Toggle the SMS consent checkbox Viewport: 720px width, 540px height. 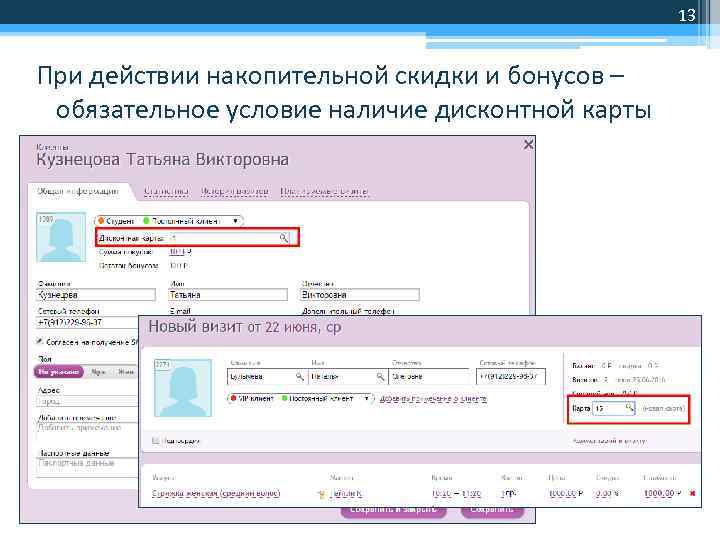(x=40, y=342)
